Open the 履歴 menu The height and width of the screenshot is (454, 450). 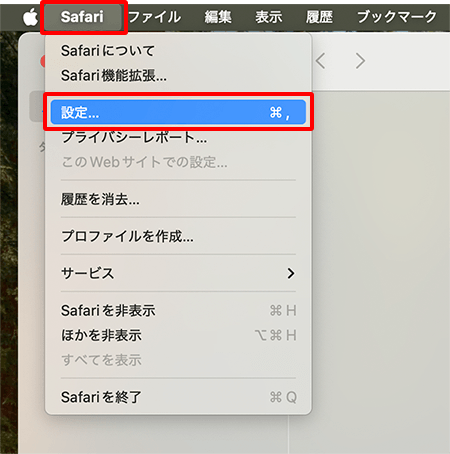319,17
